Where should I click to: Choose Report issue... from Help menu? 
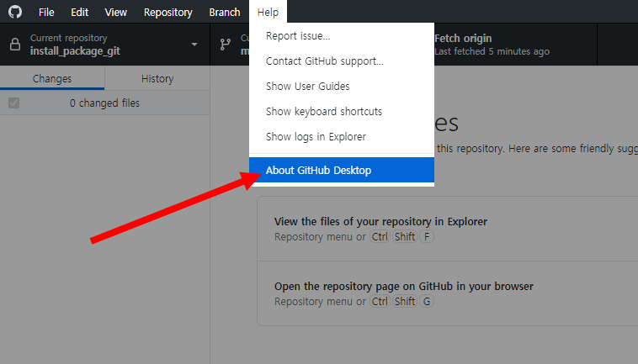coord(342,36)
